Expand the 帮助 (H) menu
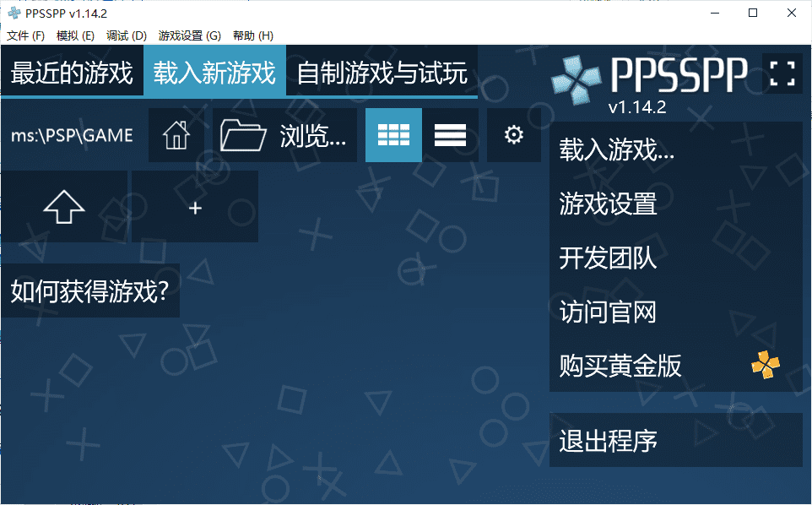This screenshot has width=812, height=505. (252, 35)
